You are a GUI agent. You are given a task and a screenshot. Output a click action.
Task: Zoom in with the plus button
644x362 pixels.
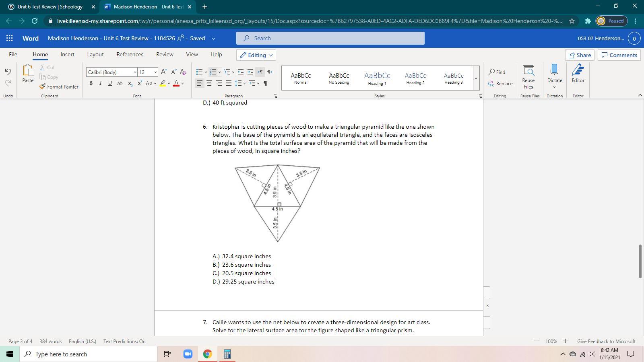coord(565,341)
